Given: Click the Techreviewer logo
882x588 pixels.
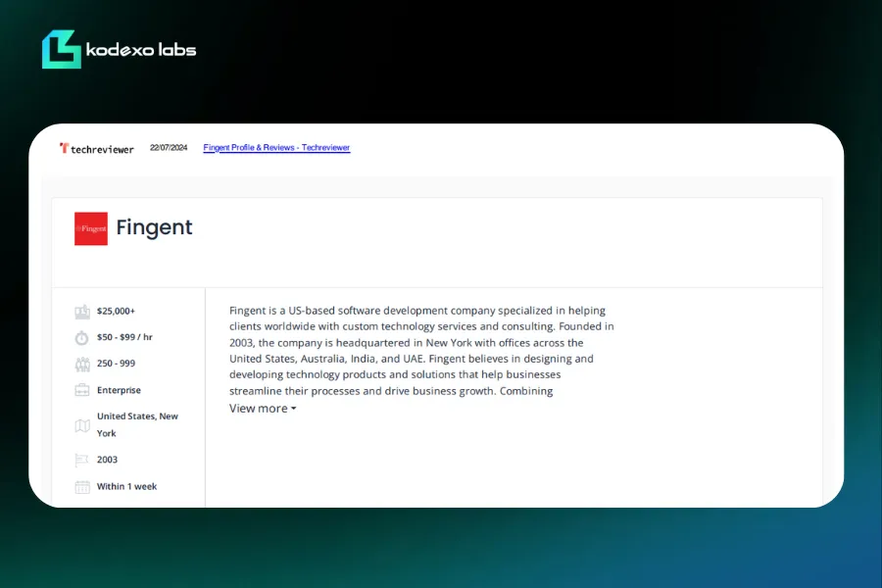Looking at the screenshot, I should pos(97,149).
